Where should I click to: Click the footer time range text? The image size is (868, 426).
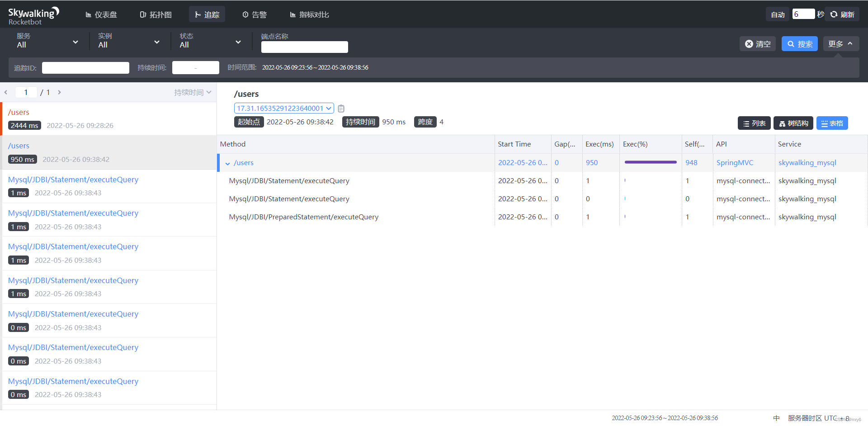665,418
